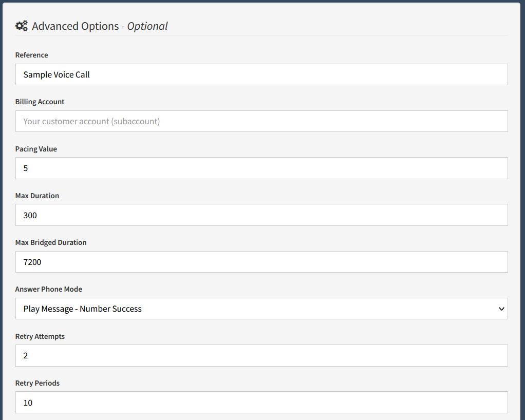
Task: Click the Billing Account label
Action: 40,102
